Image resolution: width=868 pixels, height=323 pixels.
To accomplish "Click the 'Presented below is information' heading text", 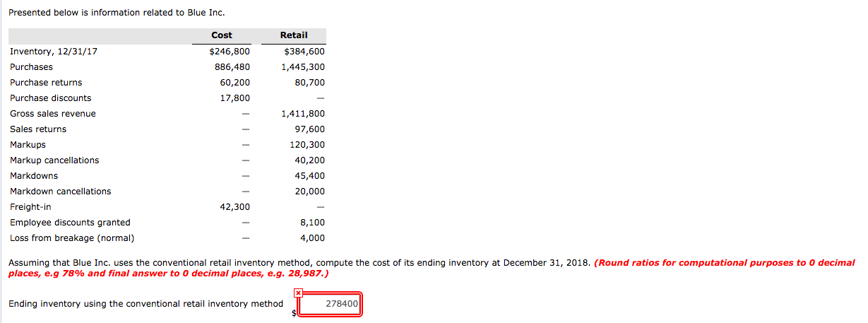I will [117, 13].
